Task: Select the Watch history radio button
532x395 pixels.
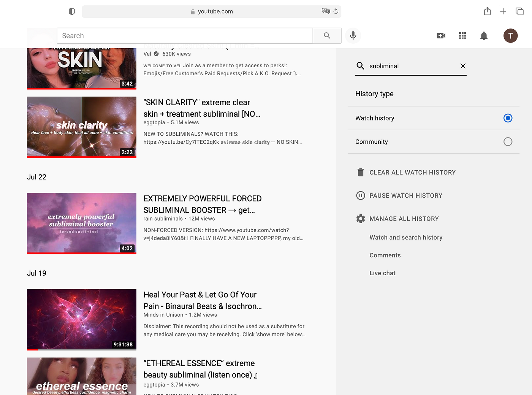Action: [x=508, y=118]
